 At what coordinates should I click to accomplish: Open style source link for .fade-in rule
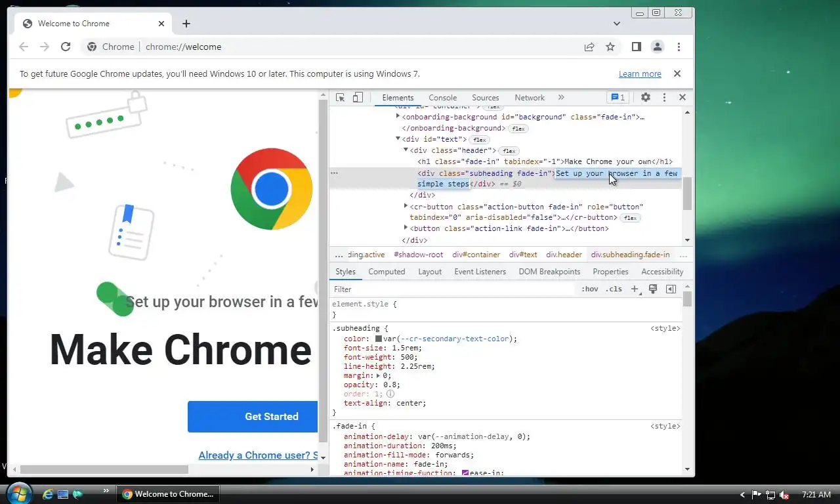pos(665,426)
